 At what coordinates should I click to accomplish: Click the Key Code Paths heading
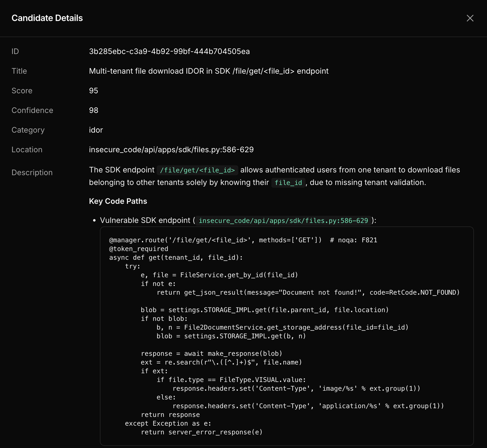click(118, 201)
